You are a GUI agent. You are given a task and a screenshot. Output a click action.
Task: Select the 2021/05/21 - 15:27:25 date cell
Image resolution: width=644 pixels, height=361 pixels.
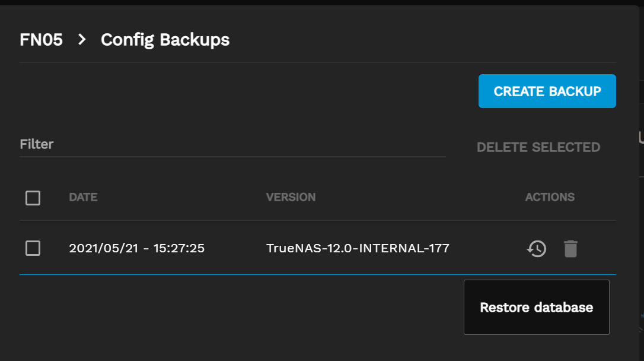click(137, 248)
